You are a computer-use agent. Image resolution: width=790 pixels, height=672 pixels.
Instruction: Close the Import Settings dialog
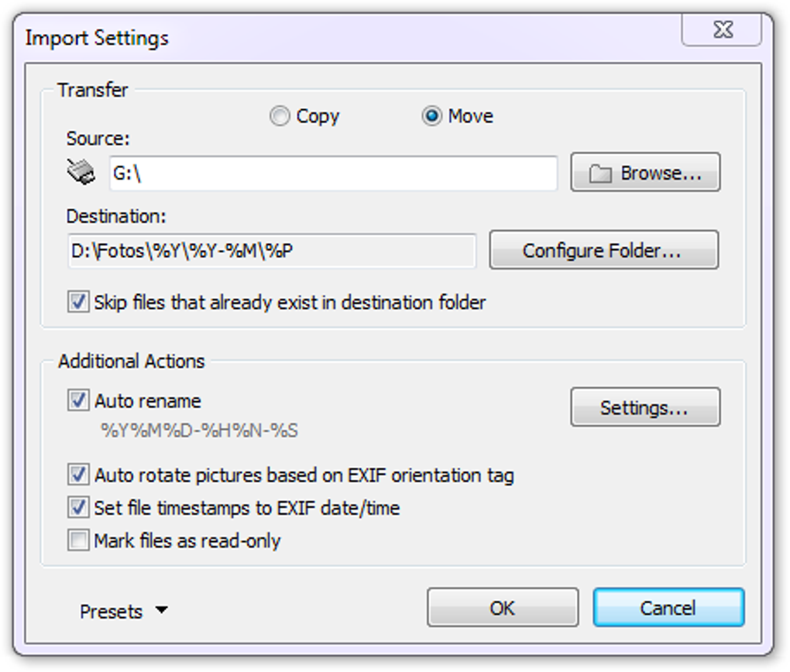(x=722, y=29)
